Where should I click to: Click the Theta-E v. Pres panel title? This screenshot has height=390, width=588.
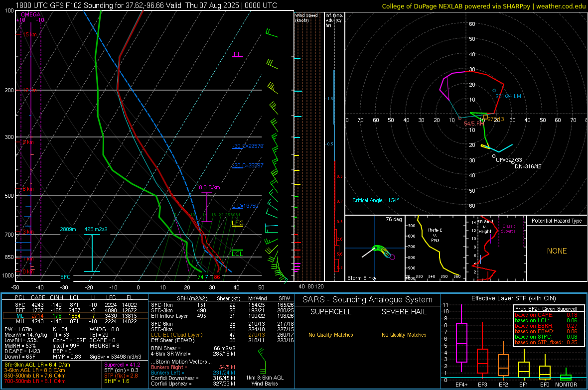(435, 235)
